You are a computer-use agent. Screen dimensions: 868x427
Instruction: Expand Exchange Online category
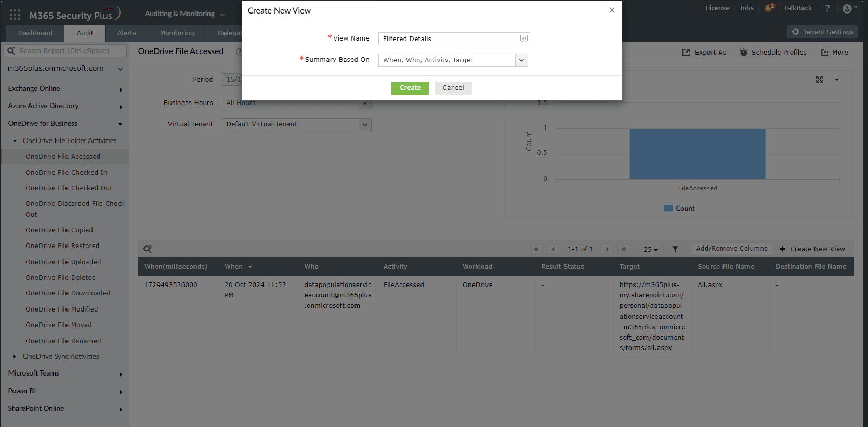(x=121, y=89)
